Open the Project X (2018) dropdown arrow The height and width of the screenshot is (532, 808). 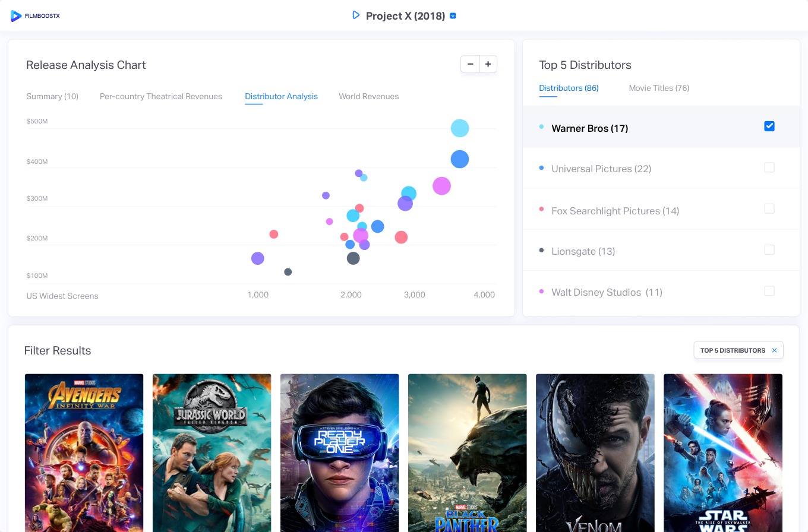tap(453, 16)
